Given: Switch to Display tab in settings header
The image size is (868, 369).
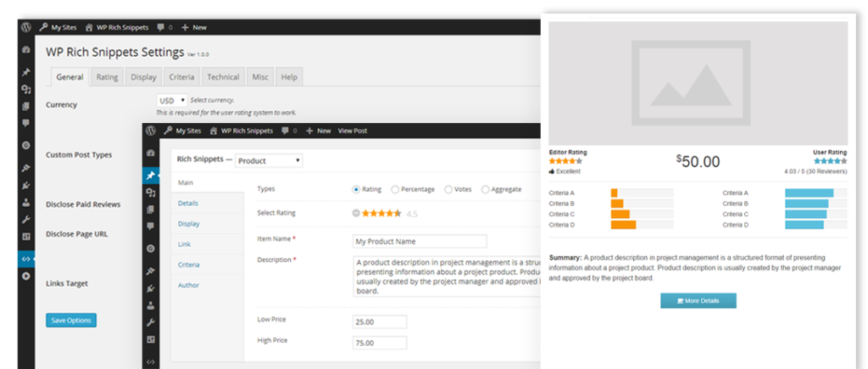Looking at the screenshot, I should click(x=143, y=77).
